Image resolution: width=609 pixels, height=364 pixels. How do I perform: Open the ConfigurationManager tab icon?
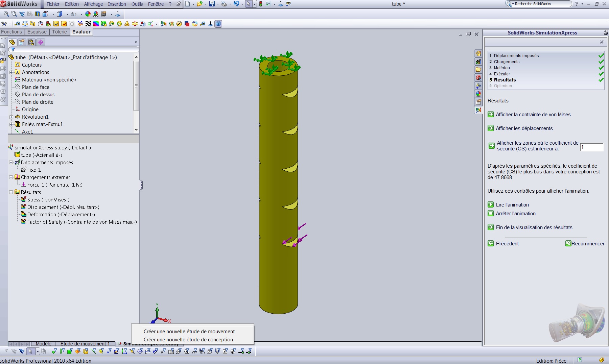(x=31, y=42)
